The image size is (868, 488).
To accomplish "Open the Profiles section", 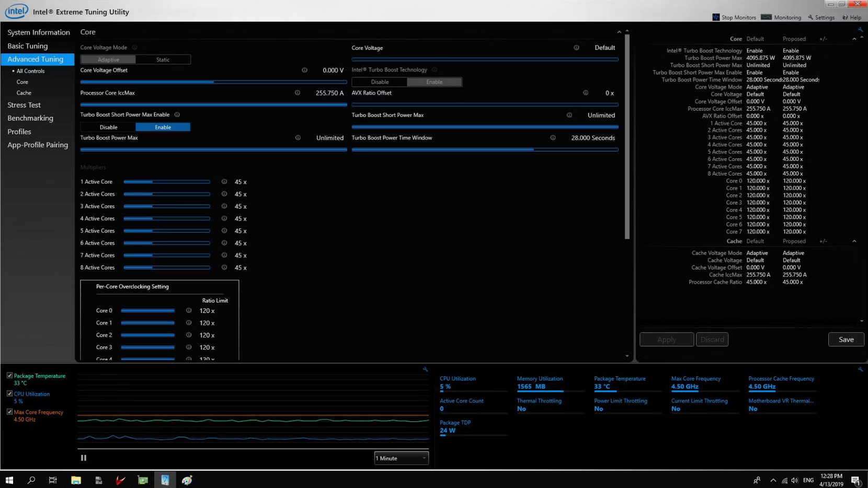I will point(19,132).
